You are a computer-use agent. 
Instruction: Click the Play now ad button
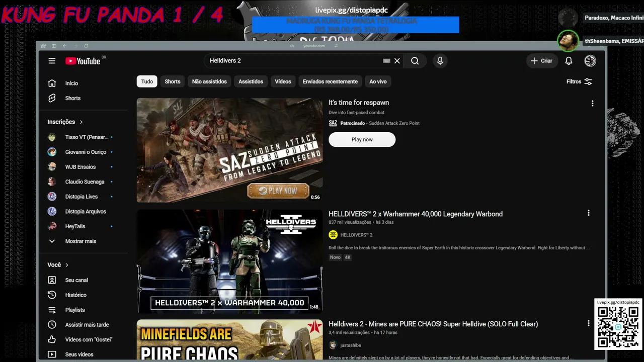point(362,140)
